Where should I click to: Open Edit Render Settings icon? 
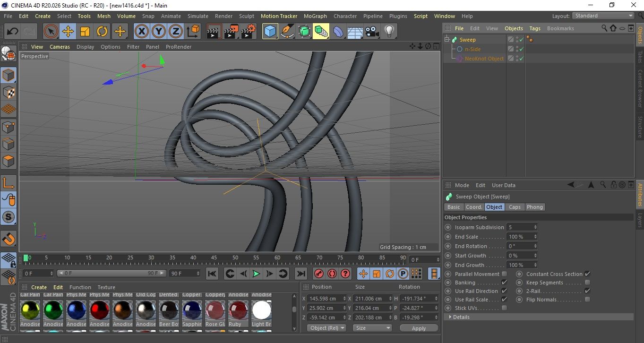pyautogui.click(x=248, y=32)
